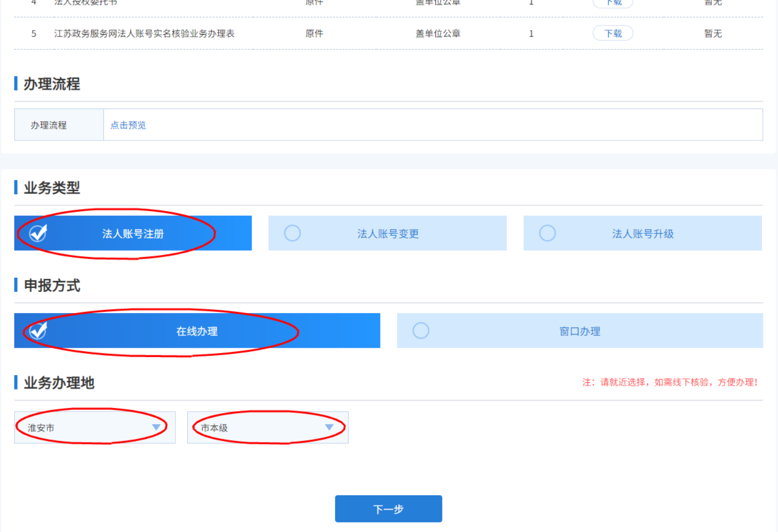This screenshot has height=532, width=778.
Task: Click 盖单位公章 cell in row 5
Action: (x=438, y=34)
